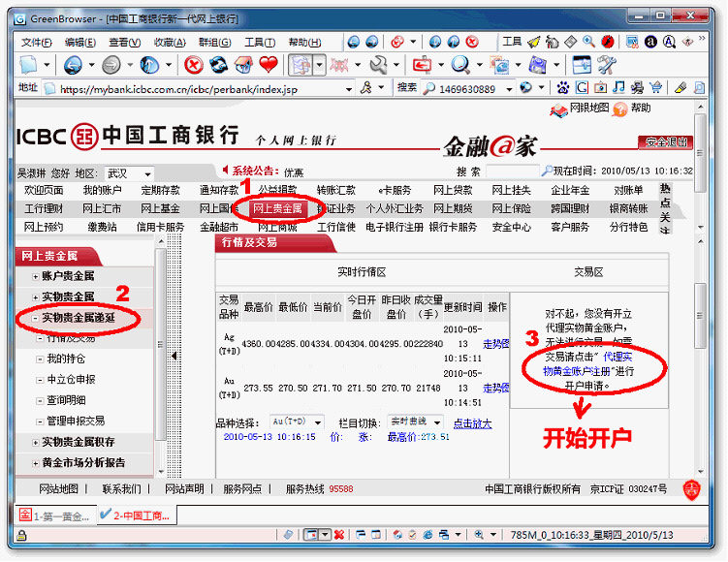Click the 网站地图 footer link
Image resolution: width=728 pixels, height=562 pixels.
coord(58,489)
